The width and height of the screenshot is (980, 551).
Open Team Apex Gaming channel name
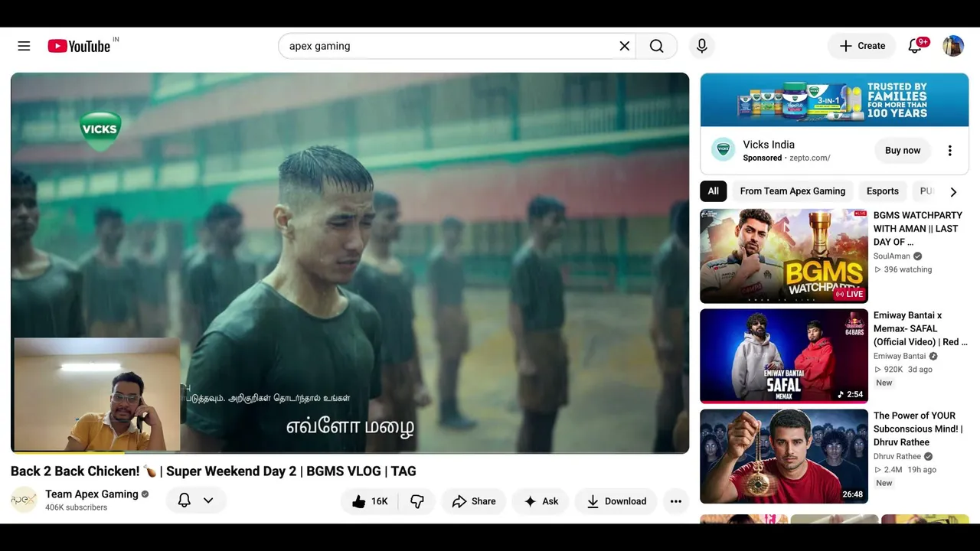point(92,494)
